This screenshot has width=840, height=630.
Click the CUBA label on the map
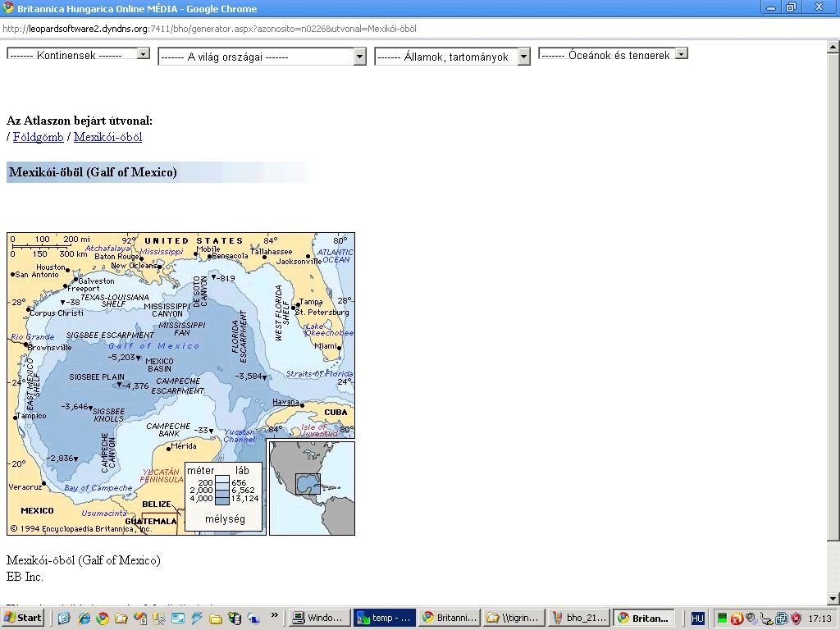tap(336, 412)
